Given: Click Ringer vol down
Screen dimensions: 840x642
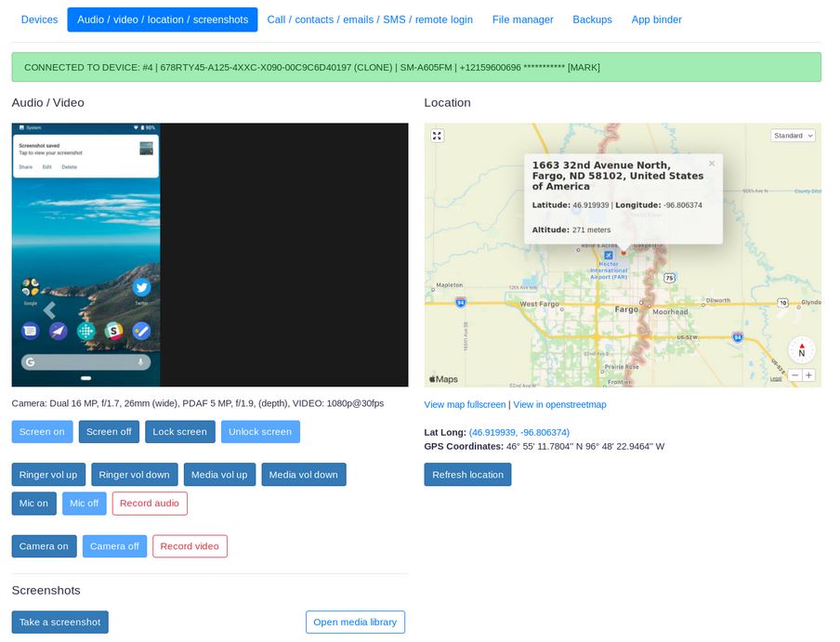Looking at the screenshot, I should (134, 475).
